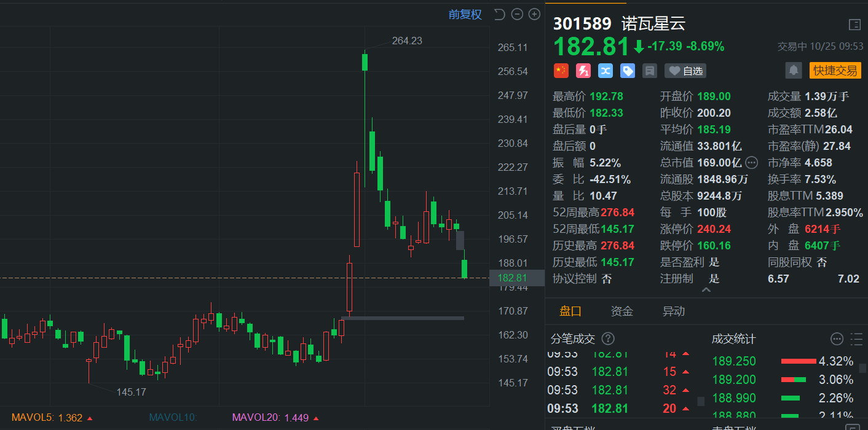
Task: Open the gray notes icon
Action: point(649,71)
